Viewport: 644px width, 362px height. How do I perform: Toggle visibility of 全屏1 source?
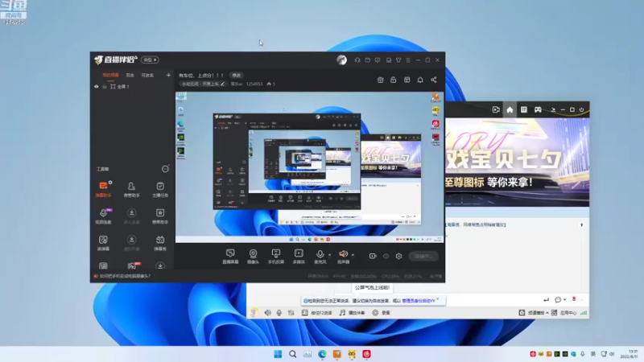[x=97, y=87]
